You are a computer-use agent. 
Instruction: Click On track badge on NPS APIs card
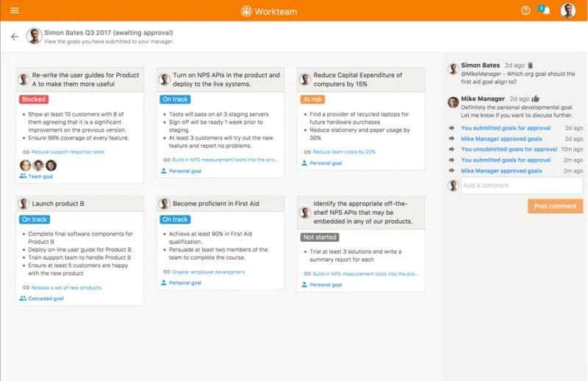click(x=175, y=99)
